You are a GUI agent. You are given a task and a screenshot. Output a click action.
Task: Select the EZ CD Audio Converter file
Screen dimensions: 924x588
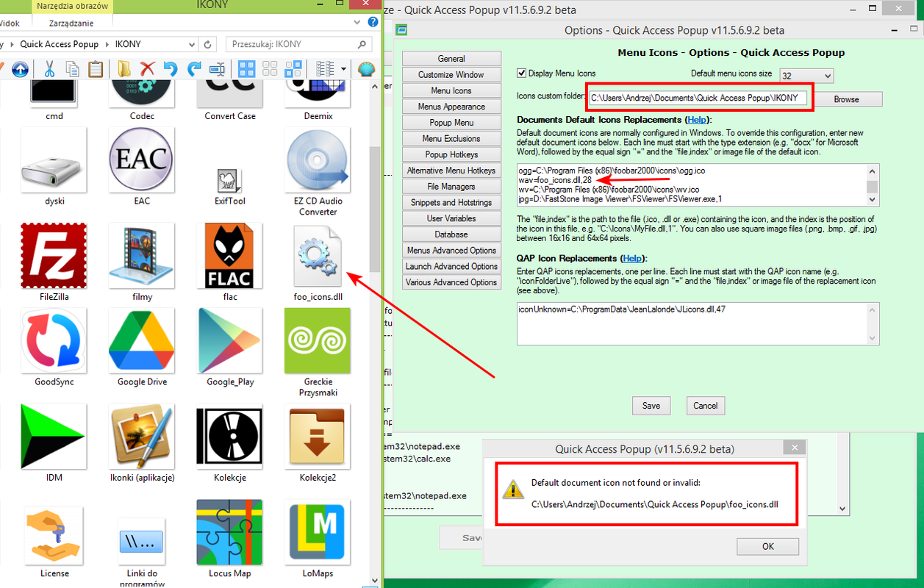[318, 173]
